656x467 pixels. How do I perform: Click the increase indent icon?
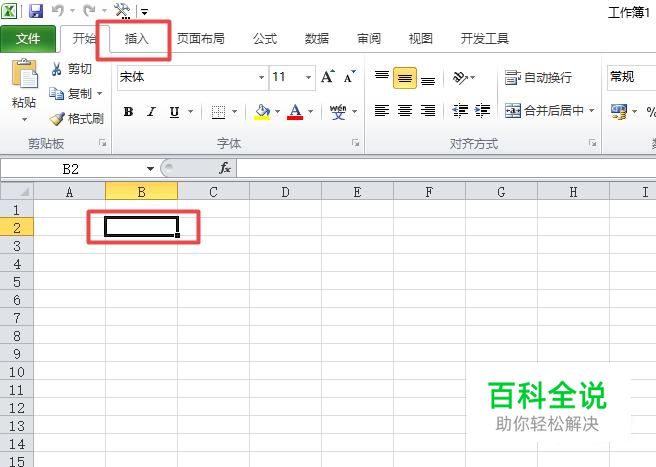tap(482, 111)
